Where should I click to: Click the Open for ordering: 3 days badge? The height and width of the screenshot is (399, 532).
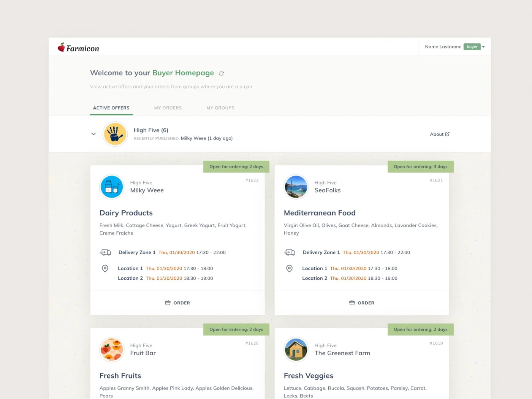coord(421,166)
